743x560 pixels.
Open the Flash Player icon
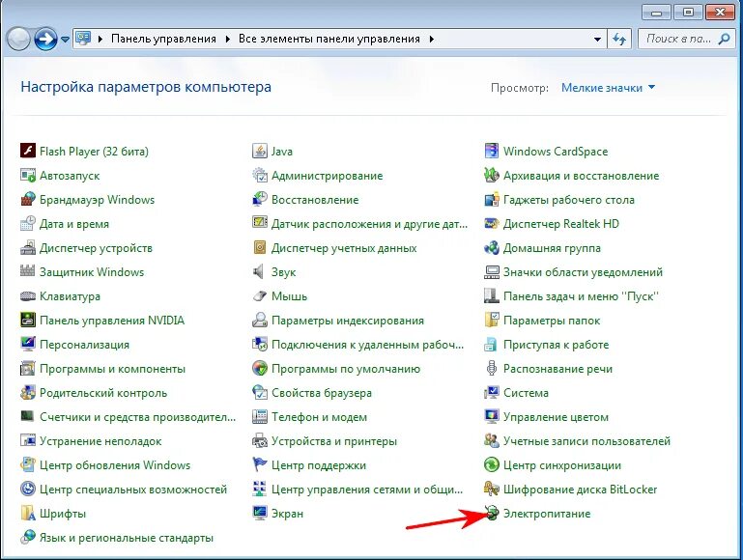pyautogui.click(x=28, y=151)
